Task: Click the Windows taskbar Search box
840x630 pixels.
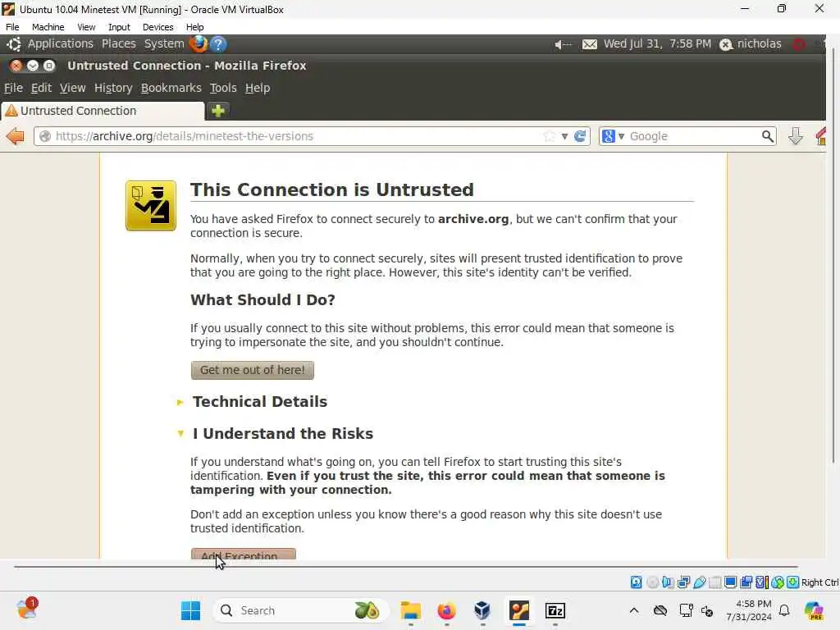Action: [x=302, y=610]
